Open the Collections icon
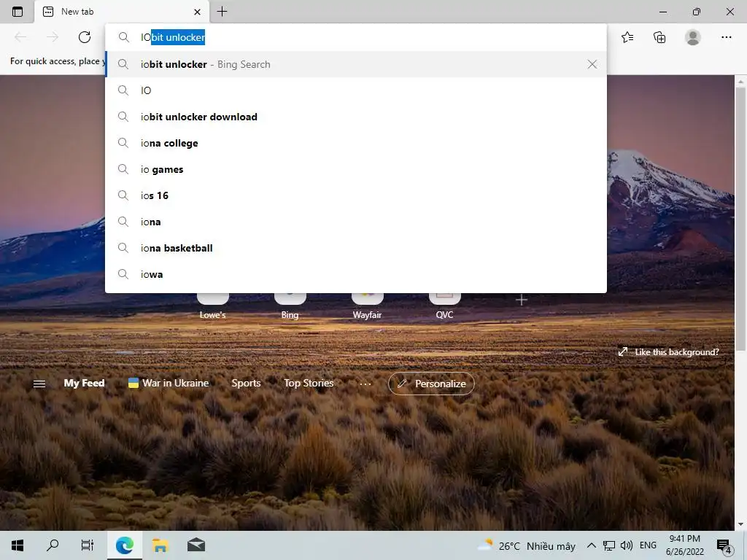The height and width of the screenshot is (560, 747). coord(659,37)
